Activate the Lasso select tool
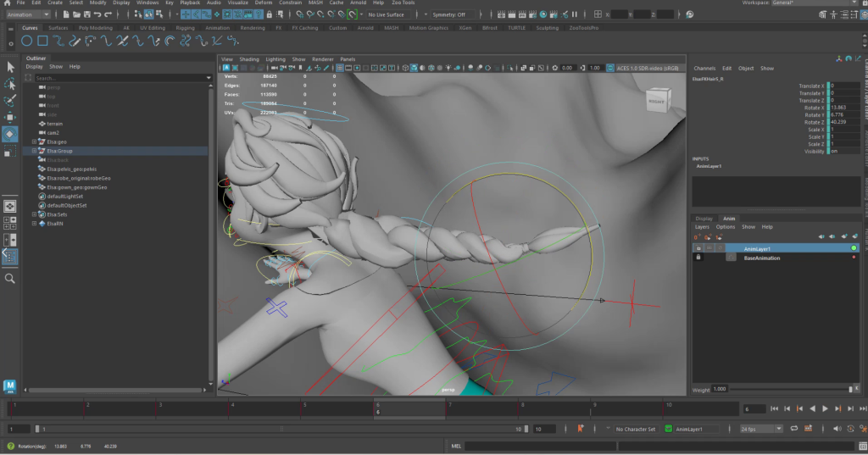The width and height of the screenshot is (868, 455). click(10, 84)
